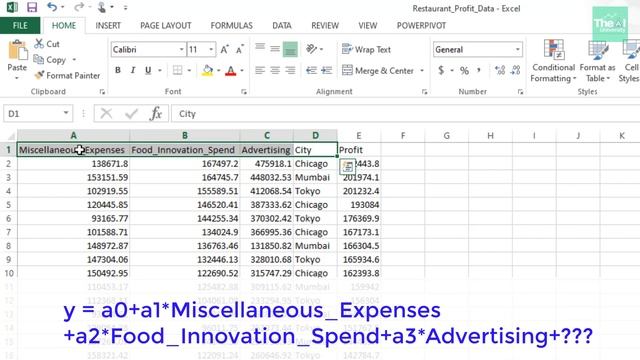Image resolution: width=640 pixels, height=360 pixels.
Task: Cancel formula entry with X icon
Action: (x=106, y=113)
